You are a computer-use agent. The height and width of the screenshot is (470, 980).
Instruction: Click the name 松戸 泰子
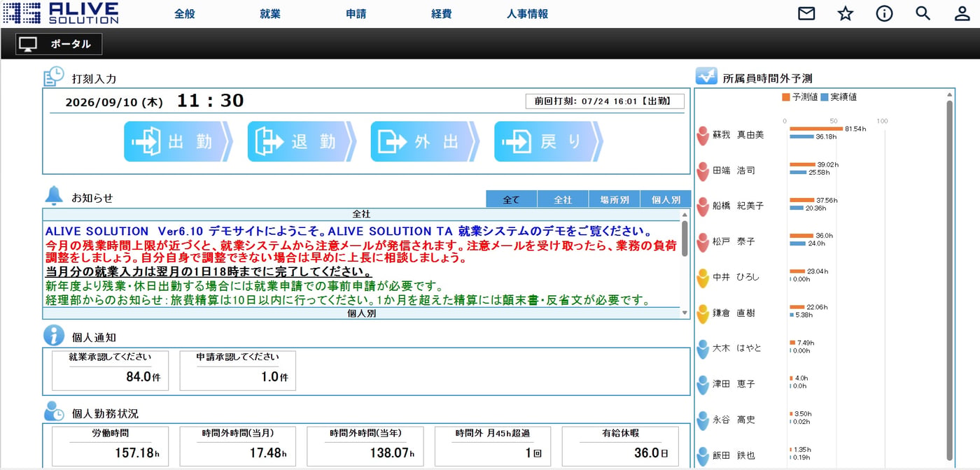pyautogui.click(x=734, y=242)
